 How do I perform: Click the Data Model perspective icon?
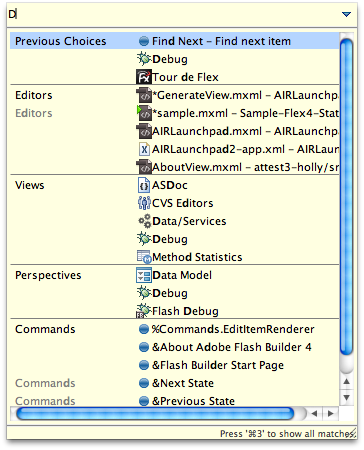tap(144, 275)
